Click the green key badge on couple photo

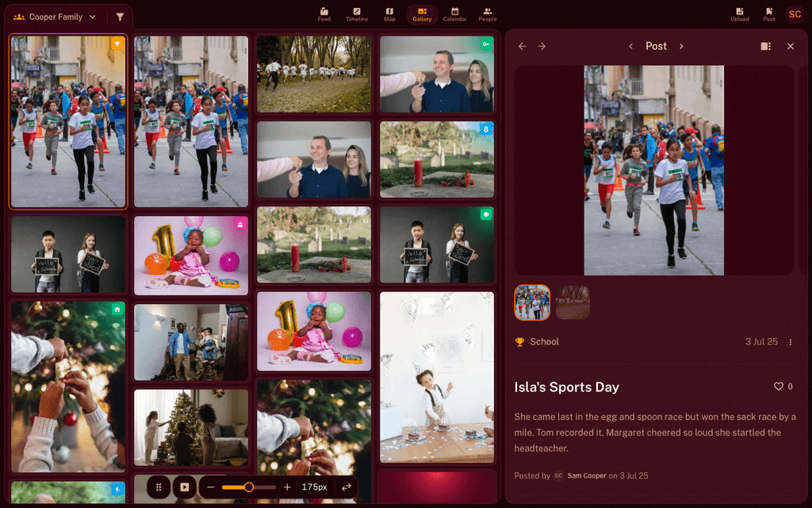point(486,44)
